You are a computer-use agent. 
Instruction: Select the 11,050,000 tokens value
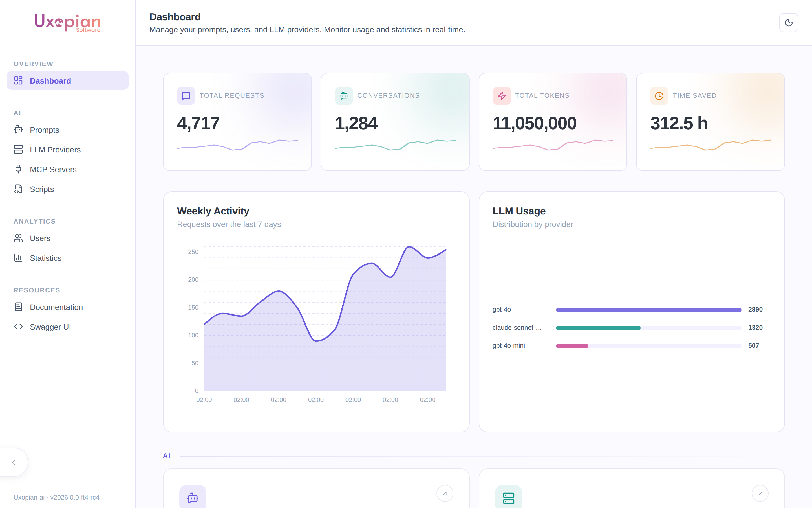pos(535,123)
